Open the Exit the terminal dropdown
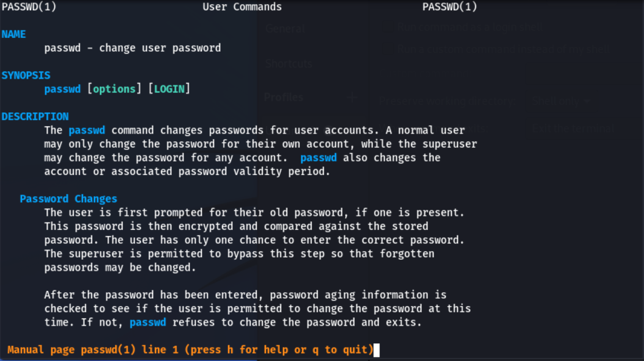Viewport: 644px width, 361px height. point(572,129)
